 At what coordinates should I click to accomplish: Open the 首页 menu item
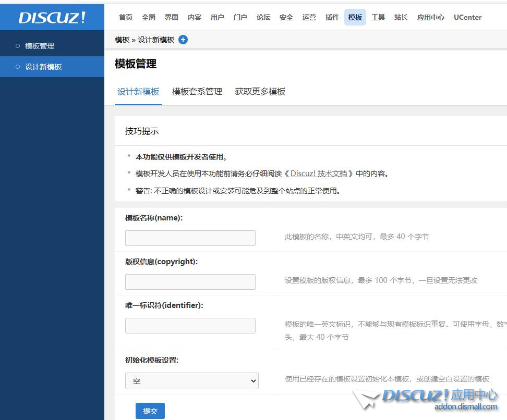click(125, 17)
